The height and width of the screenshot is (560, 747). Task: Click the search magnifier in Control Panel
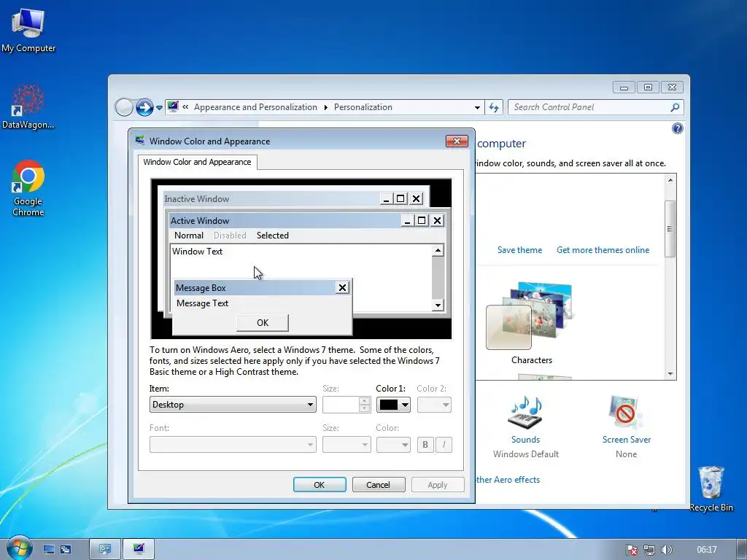(x=675, y=107)
